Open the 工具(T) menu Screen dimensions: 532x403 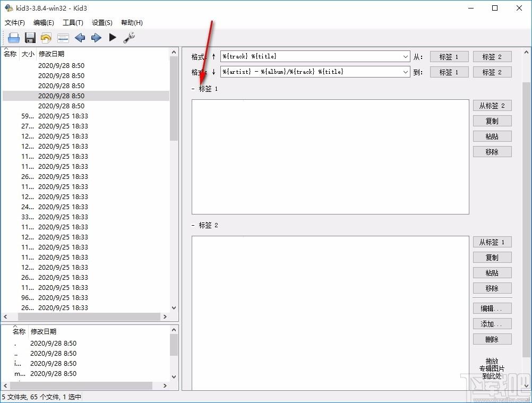(x=73, y=23)
